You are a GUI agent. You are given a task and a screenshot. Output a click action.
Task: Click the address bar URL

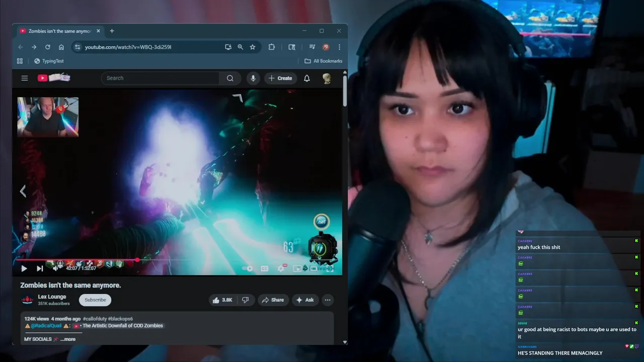(x=128, y=47)
